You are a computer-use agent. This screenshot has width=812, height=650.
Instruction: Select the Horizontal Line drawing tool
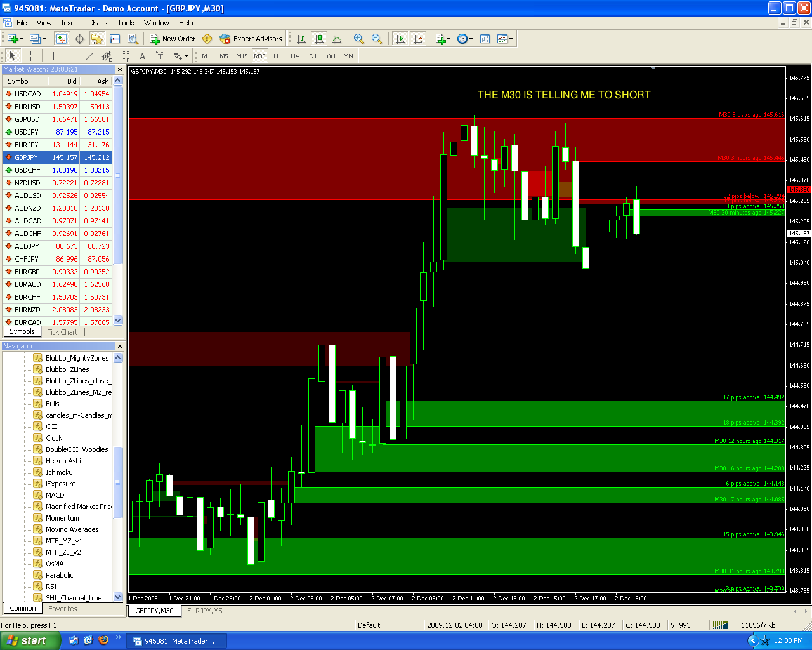click(x=72, y=56)
